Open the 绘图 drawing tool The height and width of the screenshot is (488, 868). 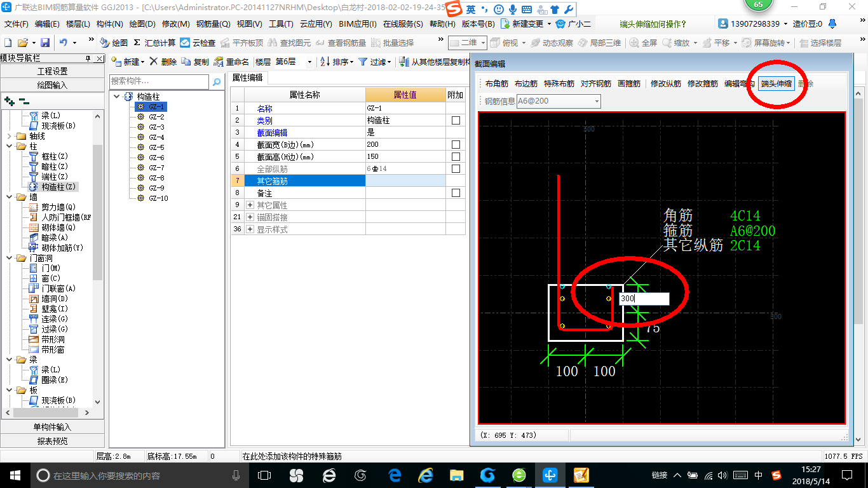tap(114, 43)
